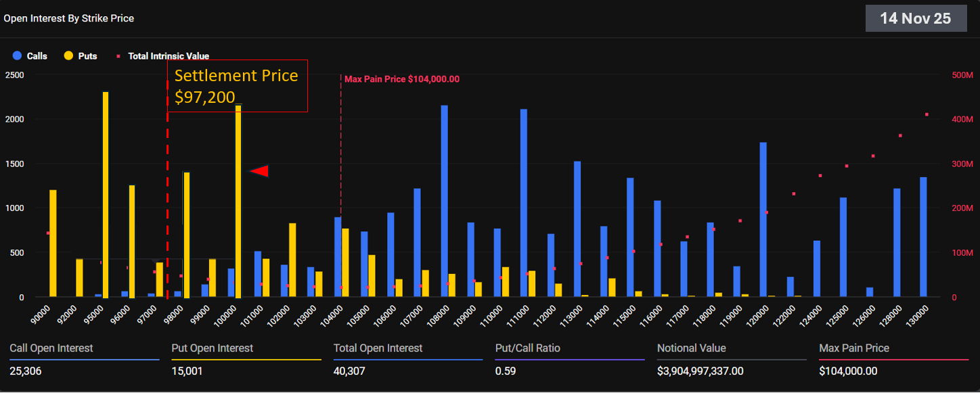Click the blue call bar at 111000

click(x=524, y=203)
